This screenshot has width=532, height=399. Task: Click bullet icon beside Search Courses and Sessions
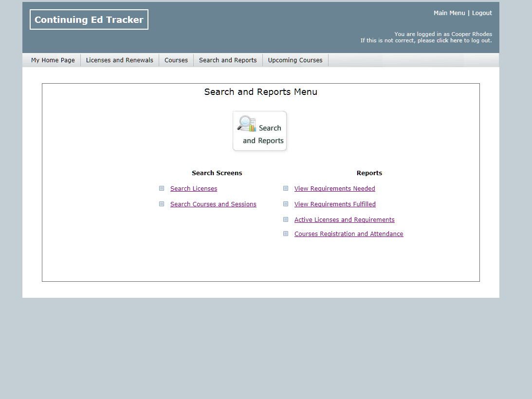tap(162, 204)
